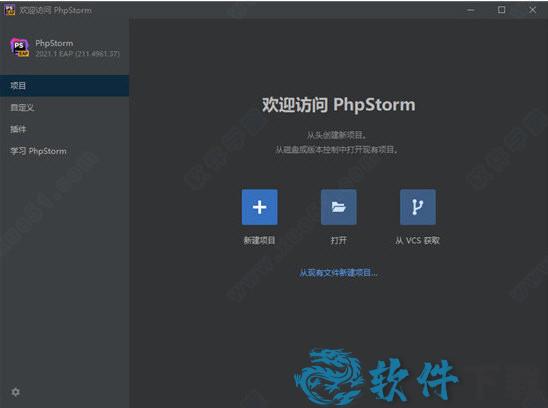Click the 从现有文件新建项目 link
The image size is (548, 408).
(x=338, y=273)
